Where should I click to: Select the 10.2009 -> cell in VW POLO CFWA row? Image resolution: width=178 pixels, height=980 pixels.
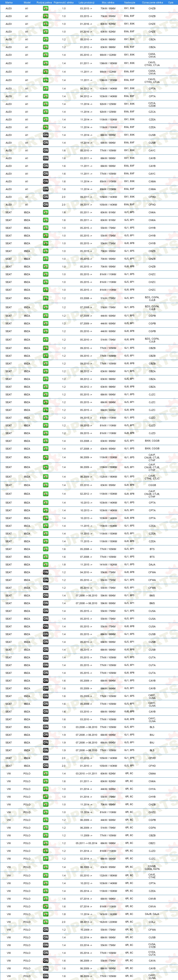coord(86,930)
